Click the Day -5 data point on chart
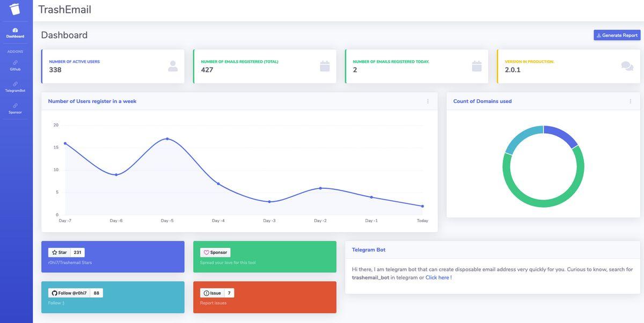The width and height of the screenshot is (644, 323). tap(167, 139)
